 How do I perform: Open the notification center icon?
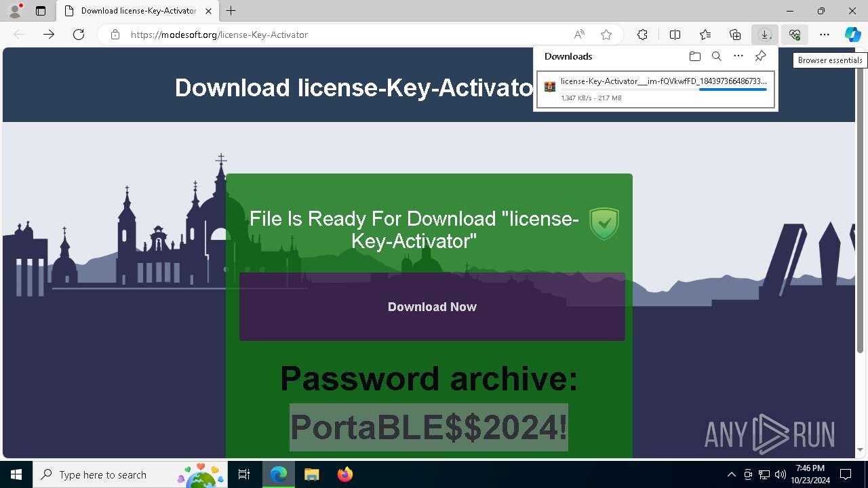click(846, 474)
